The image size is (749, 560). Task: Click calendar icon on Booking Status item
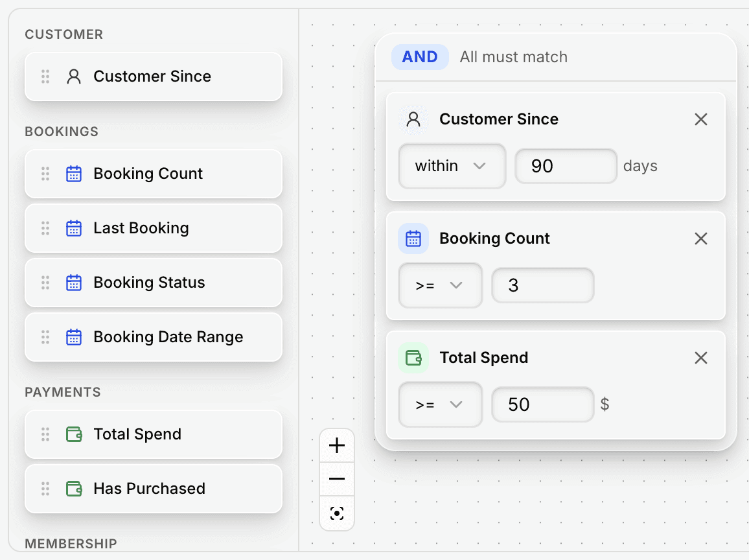(x=74, y=283)
